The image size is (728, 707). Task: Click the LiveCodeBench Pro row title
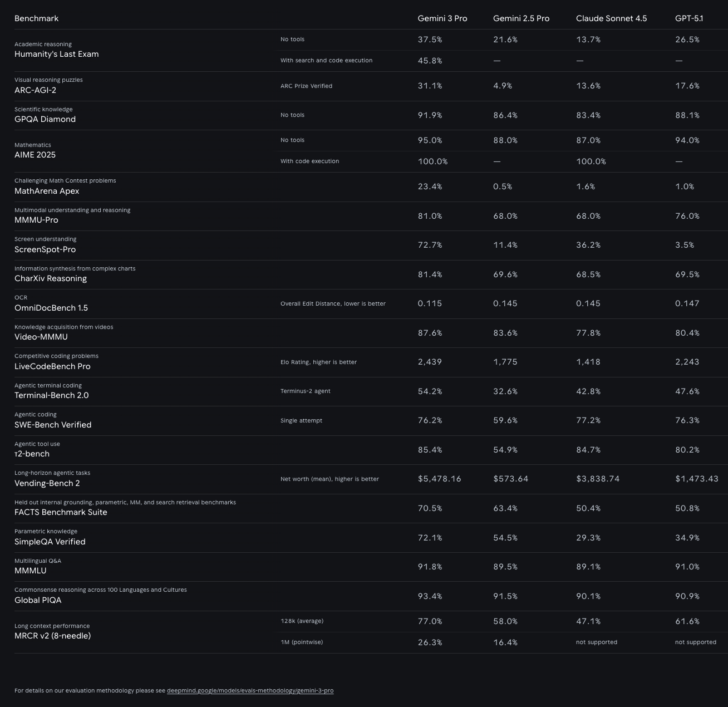click(x=52, y=366)
